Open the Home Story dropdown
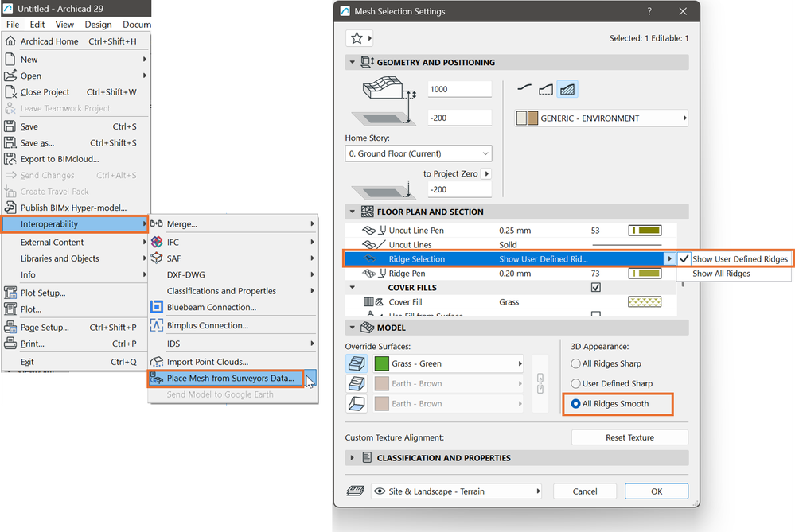795x532 pixels. (x=419, y=153)
